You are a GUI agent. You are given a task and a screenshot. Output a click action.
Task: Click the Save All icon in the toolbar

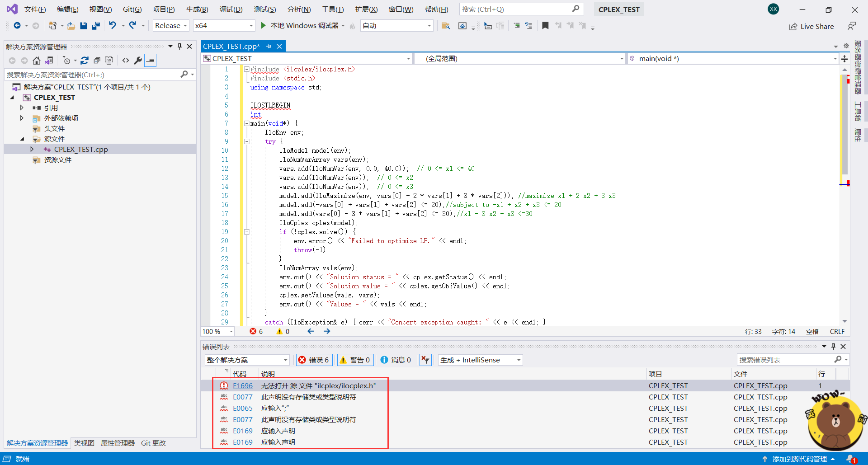pos(95,26)
